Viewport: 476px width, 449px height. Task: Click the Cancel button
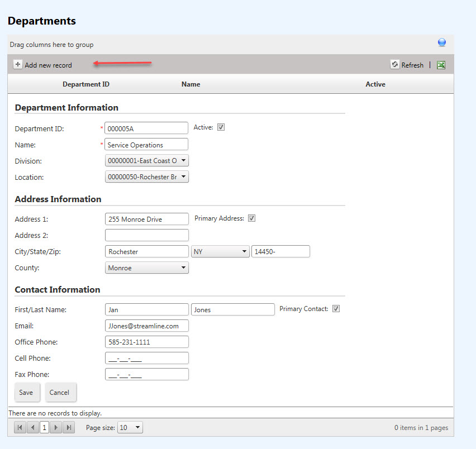[60, 392]
